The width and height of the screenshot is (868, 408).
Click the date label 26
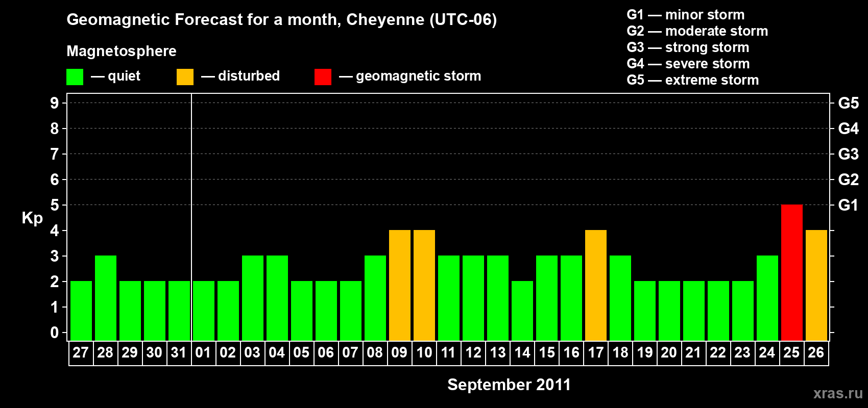(x=816, y=352)
